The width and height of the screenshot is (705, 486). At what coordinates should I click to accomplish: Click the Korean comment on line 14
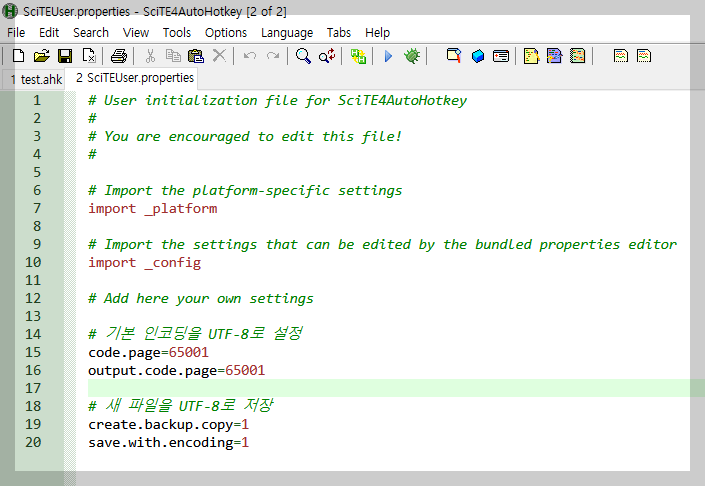point(196,334)
